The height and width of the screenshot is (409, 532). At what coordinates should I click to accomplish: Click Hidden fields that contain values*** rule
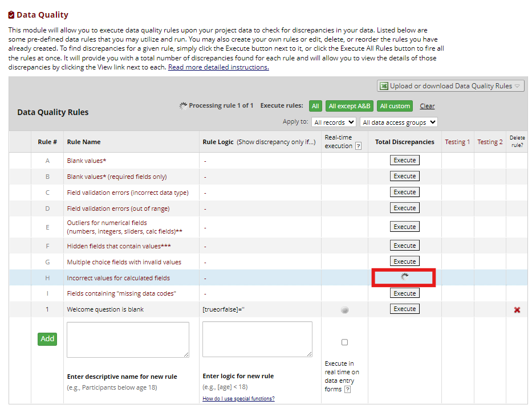point(119,246)
